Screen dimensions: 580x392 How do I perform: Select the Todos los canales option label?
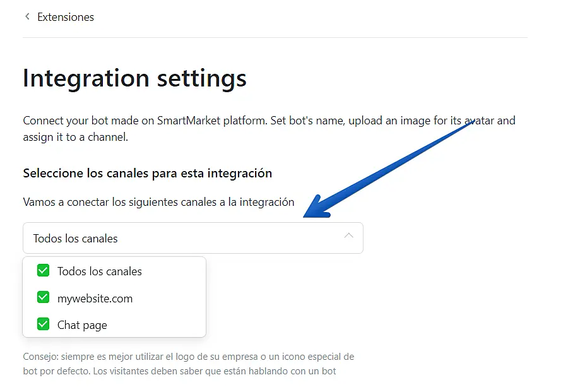[99, 271]
